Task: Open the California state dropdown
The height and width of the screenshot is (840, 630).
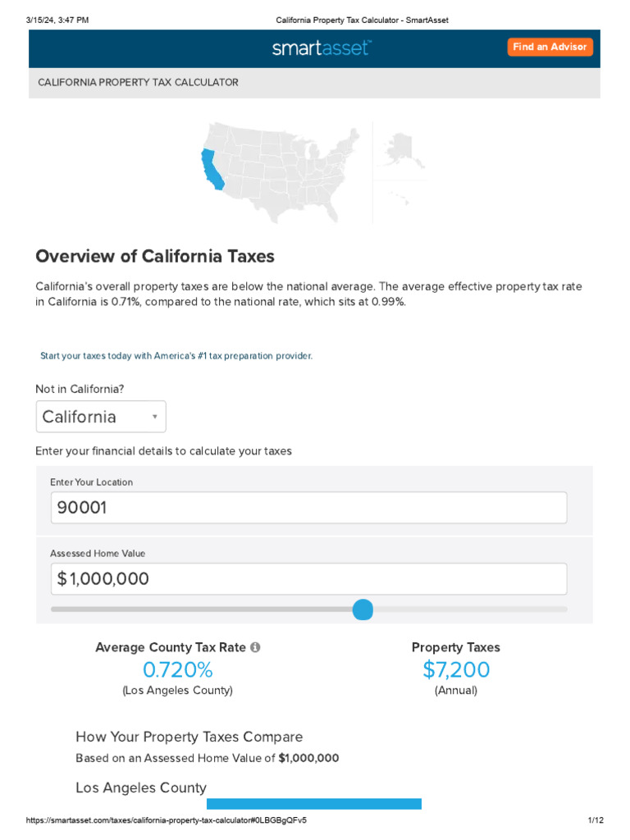Action: (101, 417)
